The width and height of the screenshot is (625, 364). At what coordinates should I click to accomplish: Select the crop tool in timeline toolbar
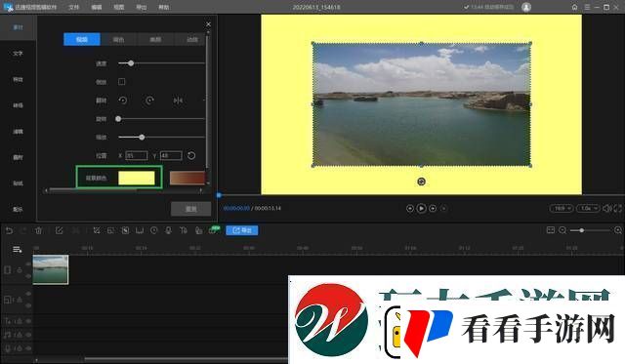(x=97, y=230)
